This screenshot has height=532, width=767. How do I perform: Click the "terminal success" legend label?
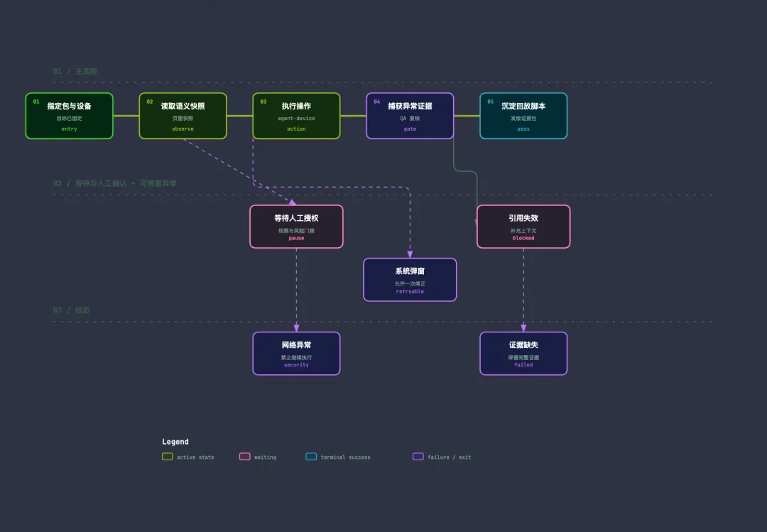click(345, 457)
